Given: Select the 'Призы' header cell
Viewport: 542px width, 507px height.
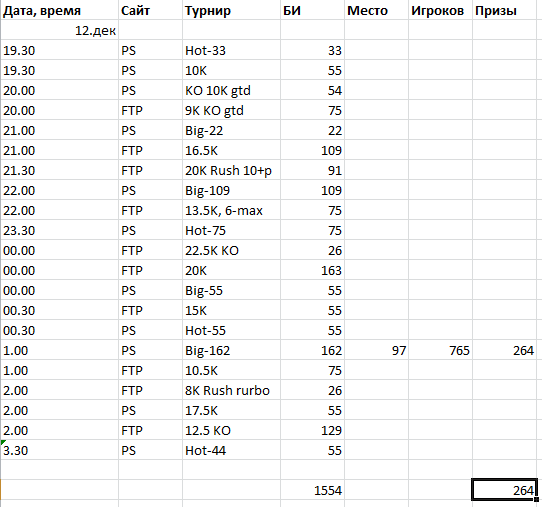Looking at the screenshot, I should [x=504, y=10].
